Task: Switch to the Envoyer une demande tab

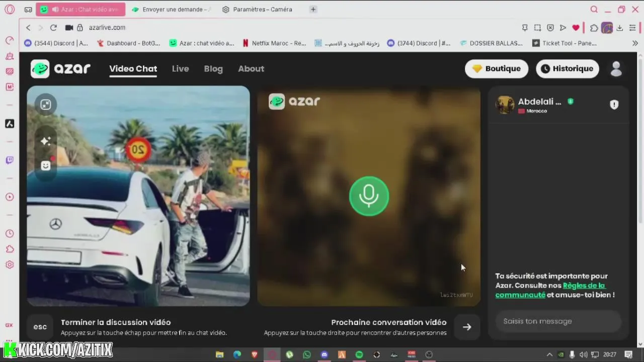Action: (171, 10)
